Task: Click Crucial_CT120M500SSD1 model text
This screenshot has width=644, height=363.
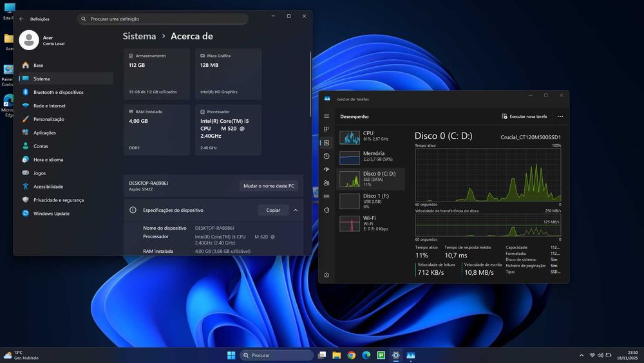Action: coord(531,137)
